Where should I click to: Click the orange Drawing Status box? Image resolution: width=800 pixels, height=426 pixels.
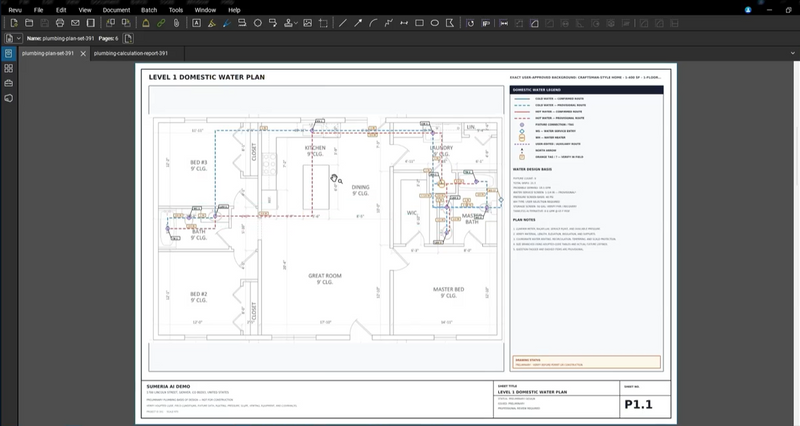[587, 362]
